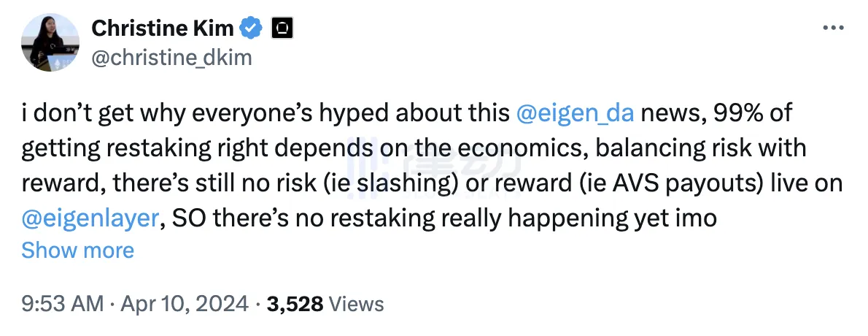Open the three-dot more options menu
The image size is (868, 336).
click(833, 28)
